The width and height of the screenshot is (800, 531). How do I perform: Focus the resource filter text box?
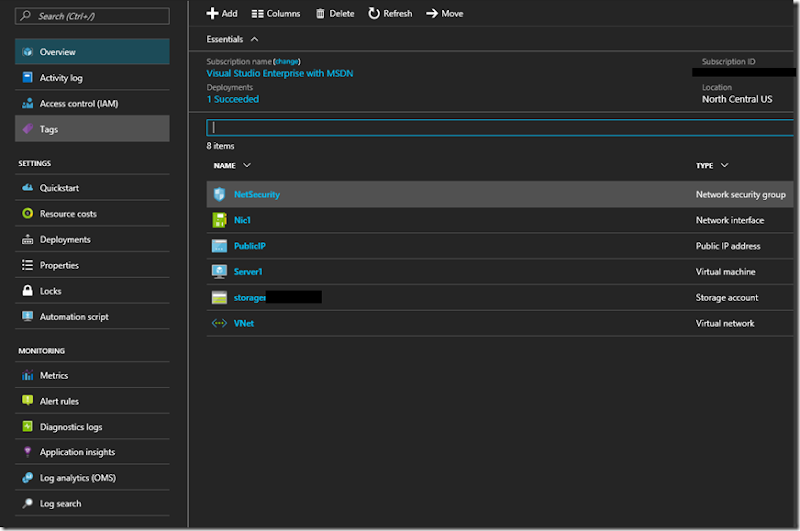click(x=500, y=128)
